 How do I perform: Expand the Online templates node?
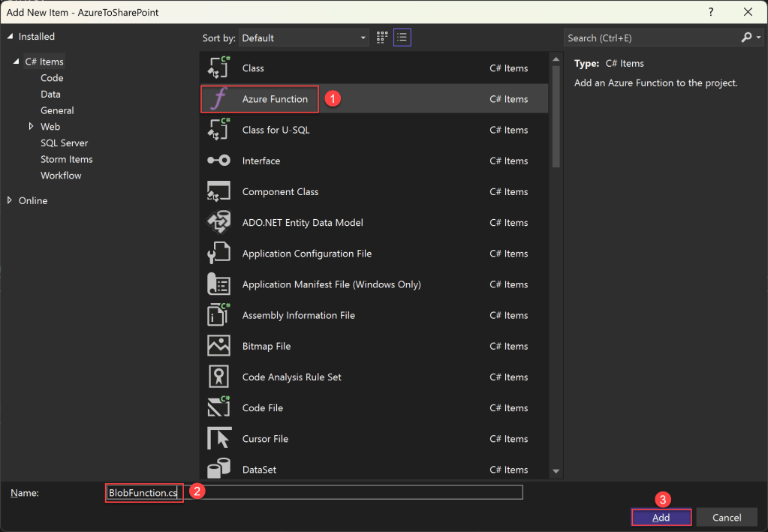point(10,200)
